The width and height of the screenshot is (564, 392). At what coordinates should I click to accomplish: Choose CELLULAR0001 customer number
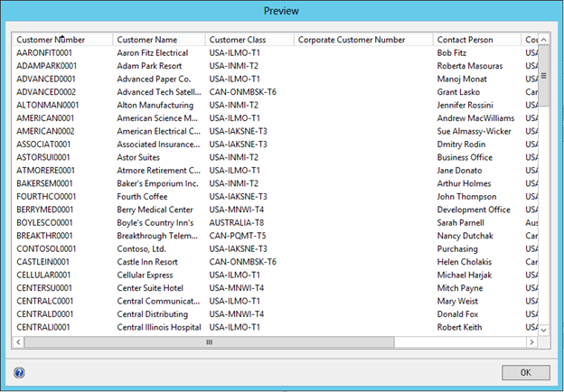click(43, 275)
